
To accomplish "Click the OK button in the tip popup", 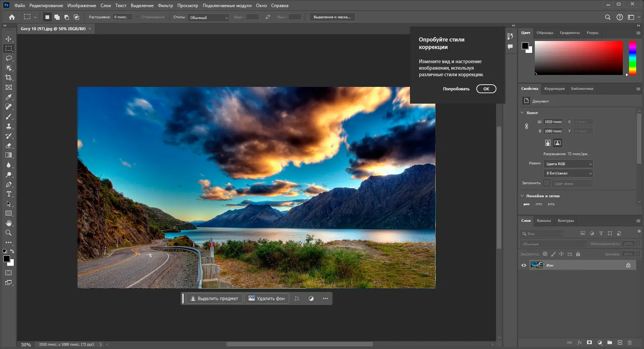I will [x=486, y=89].
